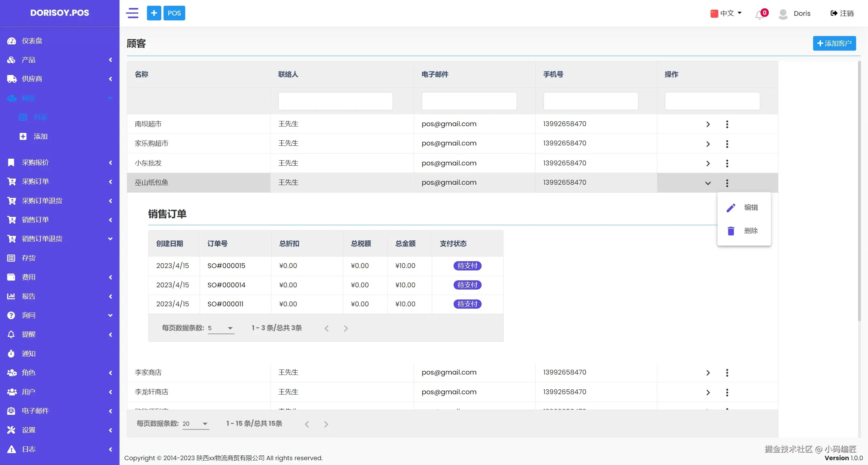Viewport: 868px width, 465px height.
Task: Click the blue plus quick-add icon
Action: pos(154,13)
